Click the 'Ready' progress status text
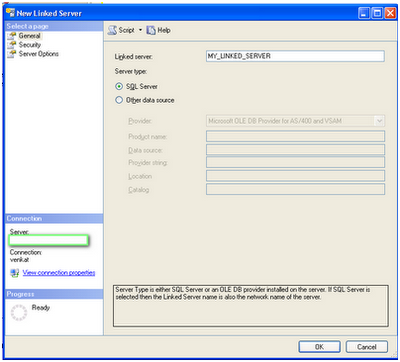The image size is (400, 362). 41,307
